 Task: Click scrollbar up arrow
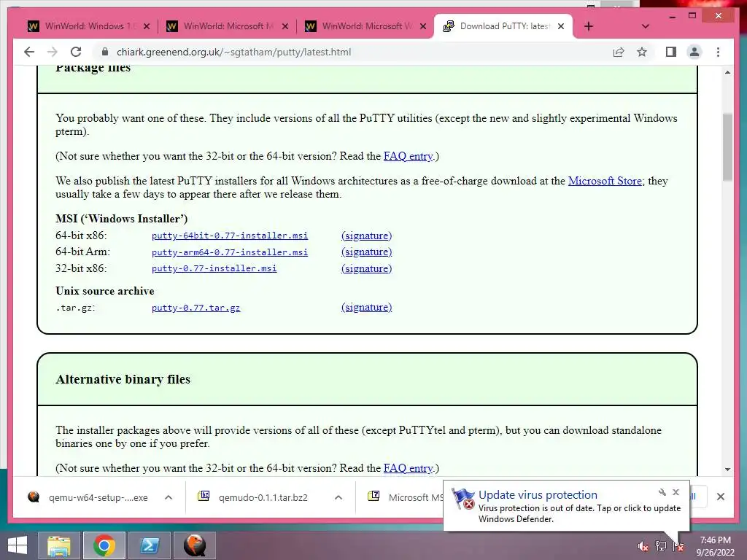point(727,72)
